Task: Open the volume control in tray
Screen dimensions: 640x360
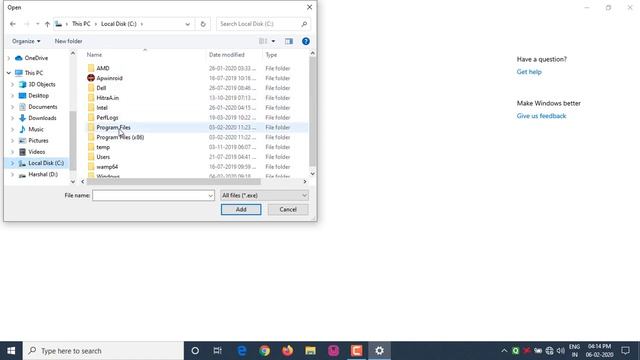Action: tap(561, 351)
